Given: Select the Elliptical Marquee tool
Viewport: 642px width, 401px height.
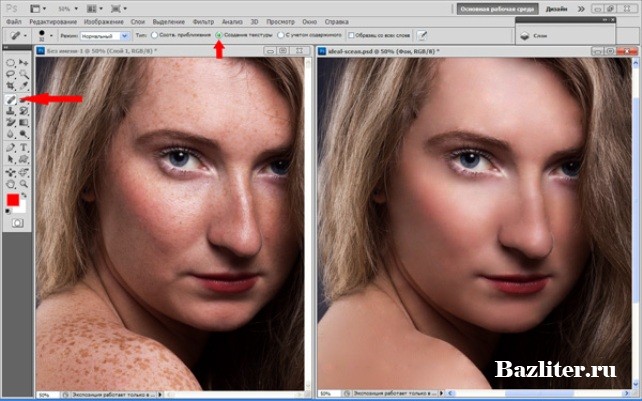Looking at the screenshot, I should click(x=11, y=62).
